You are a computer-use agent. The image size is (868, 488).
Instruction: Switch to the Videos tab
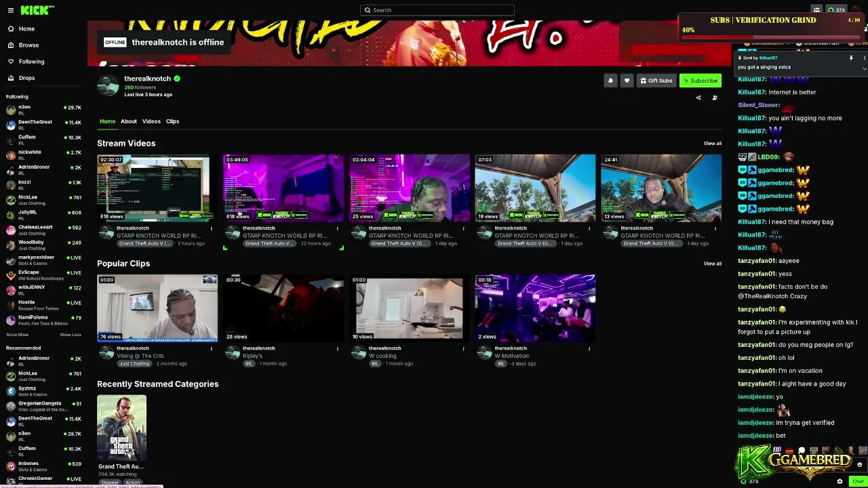(151, 121)
